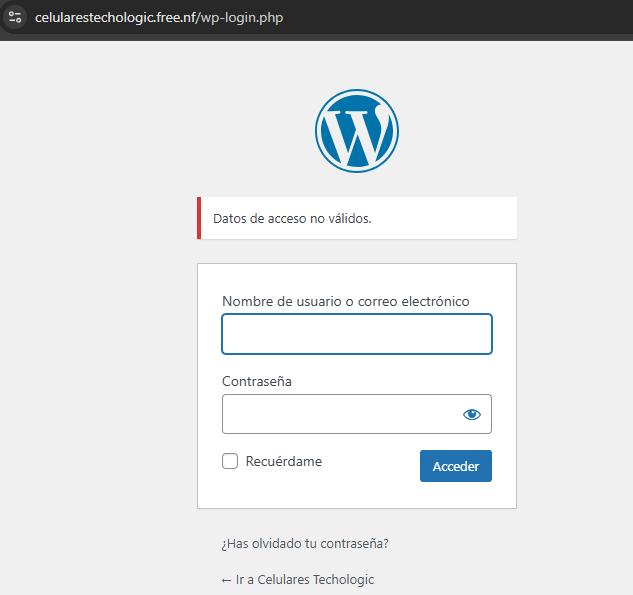Show password with the eye icon
Image resolution: width=633 pixels, height=595 pixels.
472,414
